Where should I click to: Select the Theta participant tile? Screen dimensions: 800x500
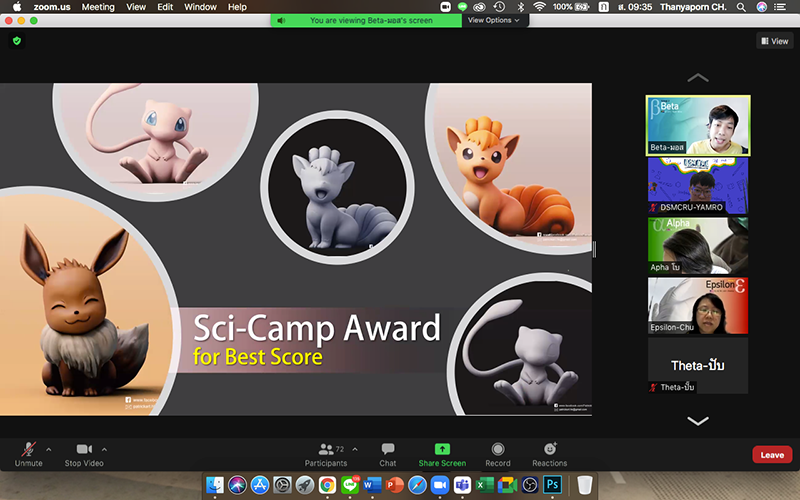click(698, 365)
